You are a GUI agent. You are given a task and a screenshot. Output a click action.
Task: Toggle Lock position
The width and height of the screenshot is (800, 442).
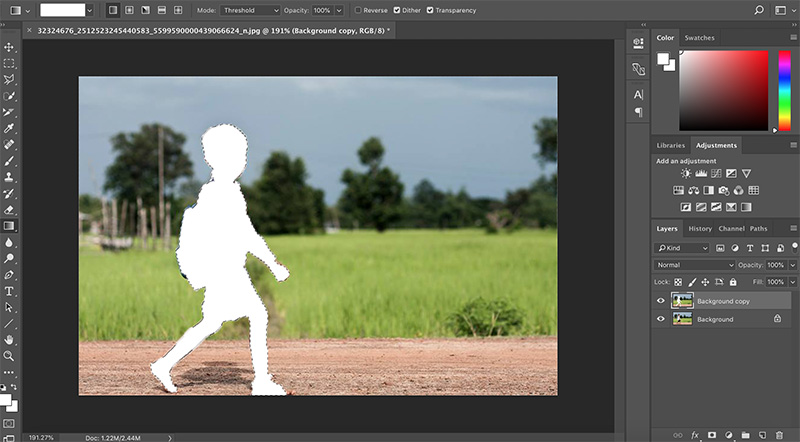[705, 282]
